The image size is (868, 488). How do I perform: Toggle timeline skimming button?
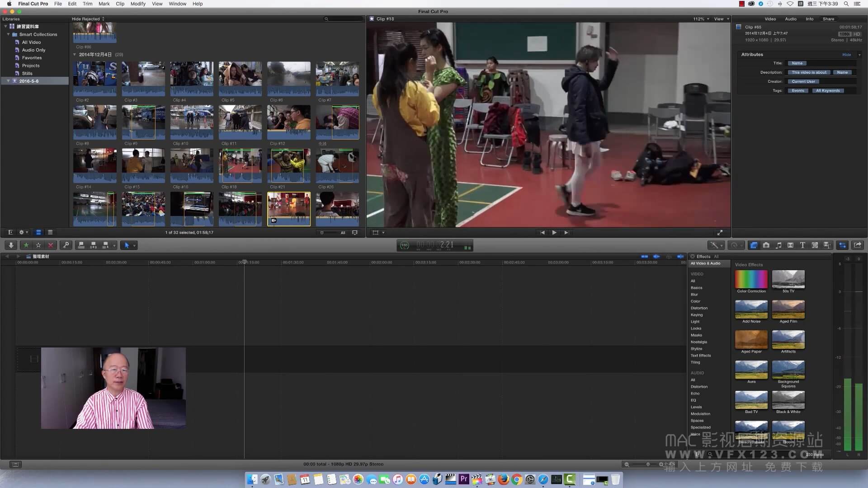click(645, 256)
